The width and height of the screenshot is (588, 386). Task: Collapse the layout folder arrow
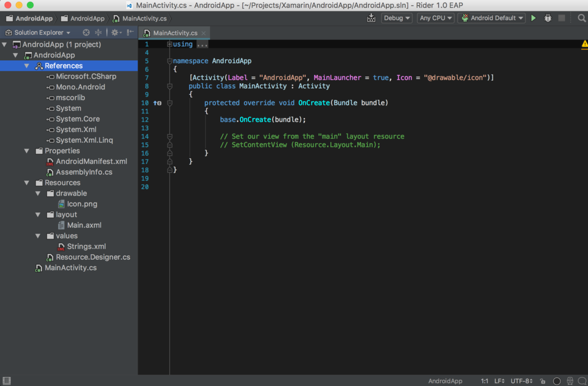38,215
